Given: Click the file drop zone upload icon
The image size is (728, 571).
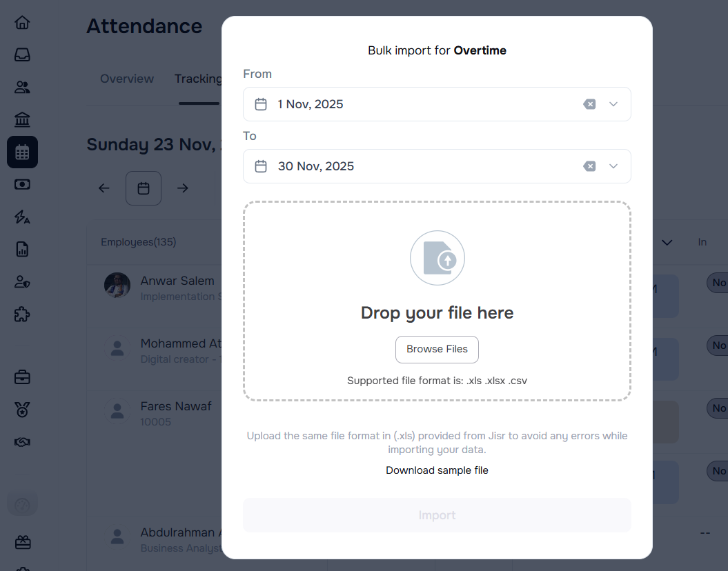Looking at the screenshot, I should pyautogui.click(x=437, y=259).
